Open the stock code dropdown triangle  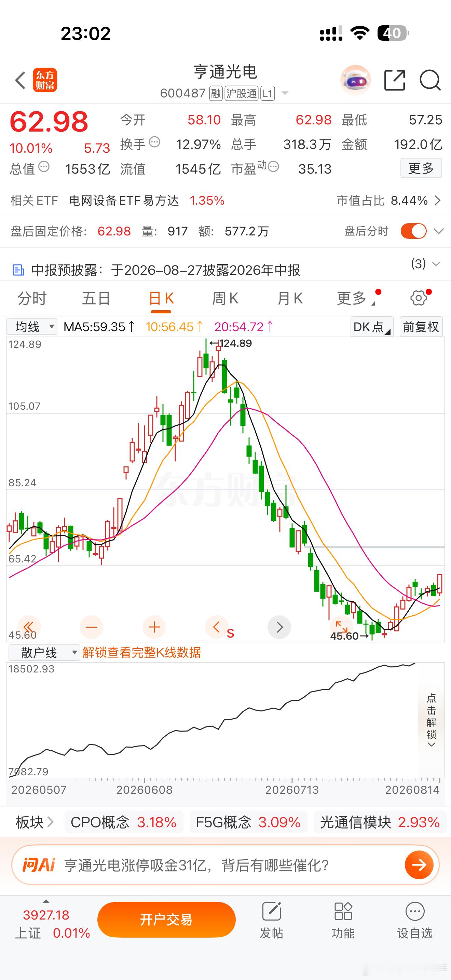coord(285,93)
